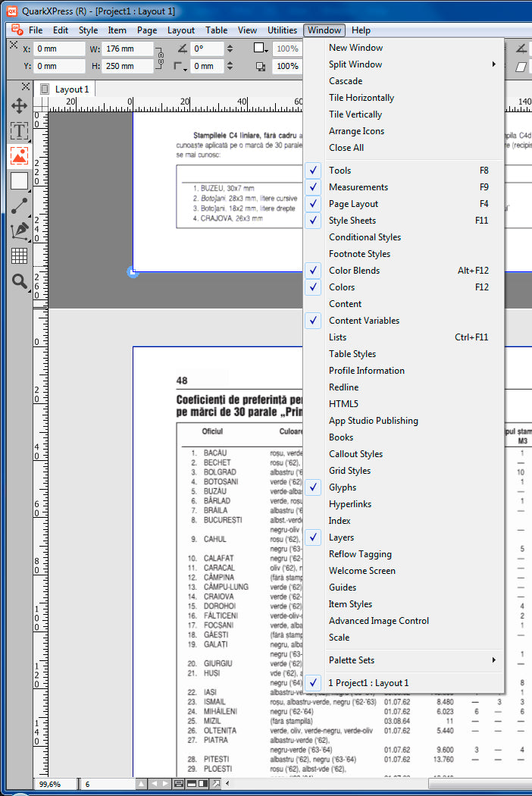
Task: Select the Picture Content tool
Action: click(x=19, y=156)
